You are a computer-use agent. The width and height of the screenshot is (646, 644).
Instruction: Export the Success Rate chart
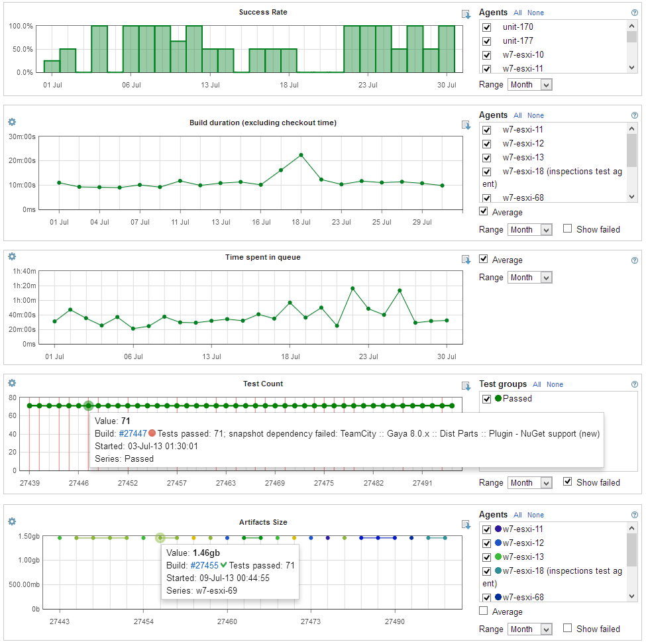click(x=466, y=13)
